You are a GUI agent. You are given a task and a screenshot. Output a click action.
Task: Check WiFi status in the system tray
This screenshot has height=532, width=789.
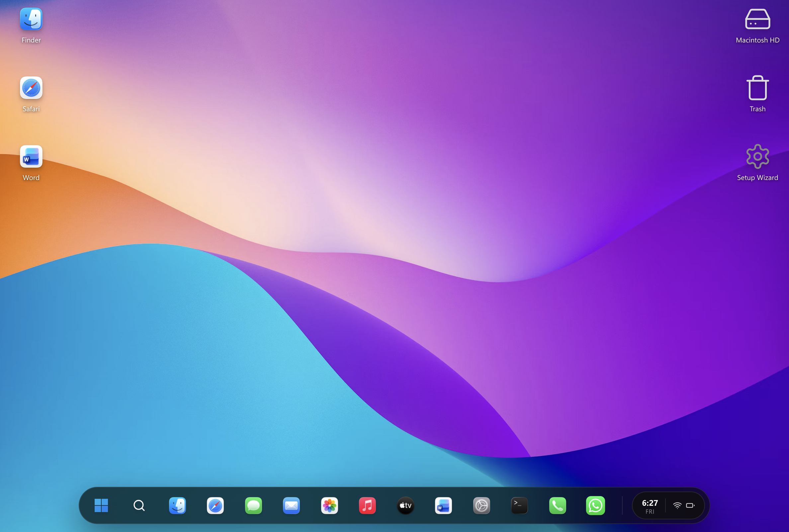coord(677,505)
